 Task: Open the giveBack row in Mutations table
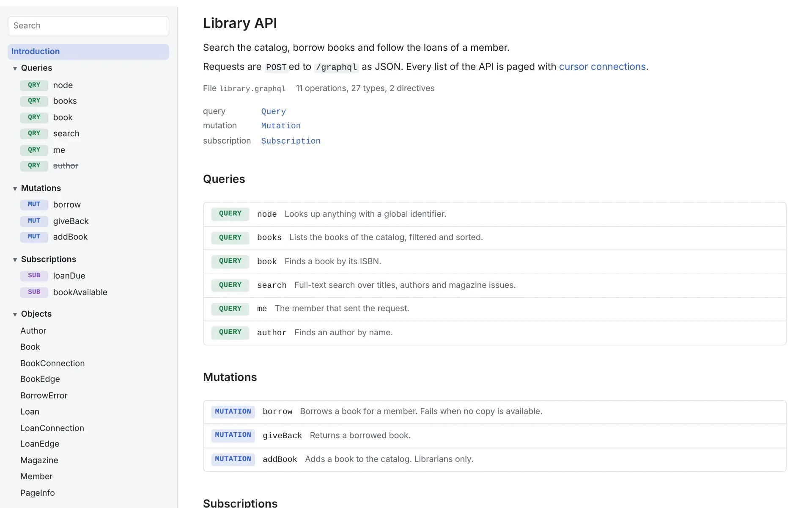click(495, 436)
